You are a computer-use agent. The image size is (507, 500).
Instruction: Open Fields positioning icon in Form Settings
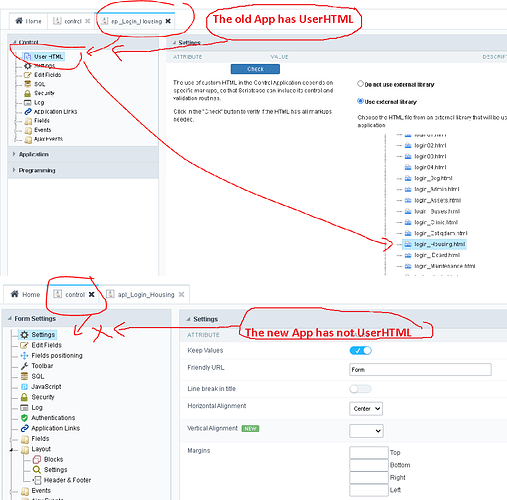pos(24,356)
